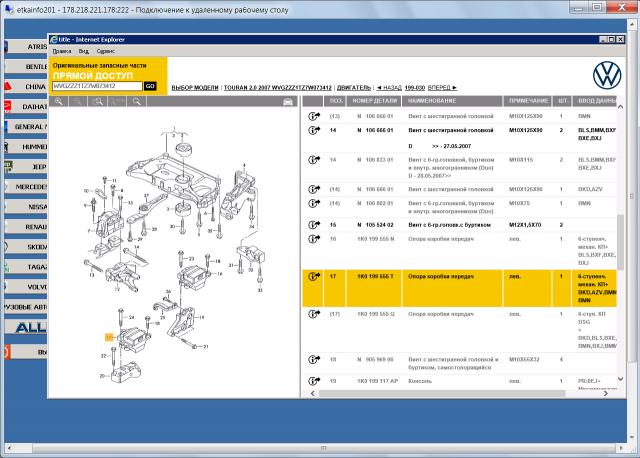Select the NISSAN catalog button
Image resolution: width=640 pixels, height=458 pixels.
coord(26,207)
